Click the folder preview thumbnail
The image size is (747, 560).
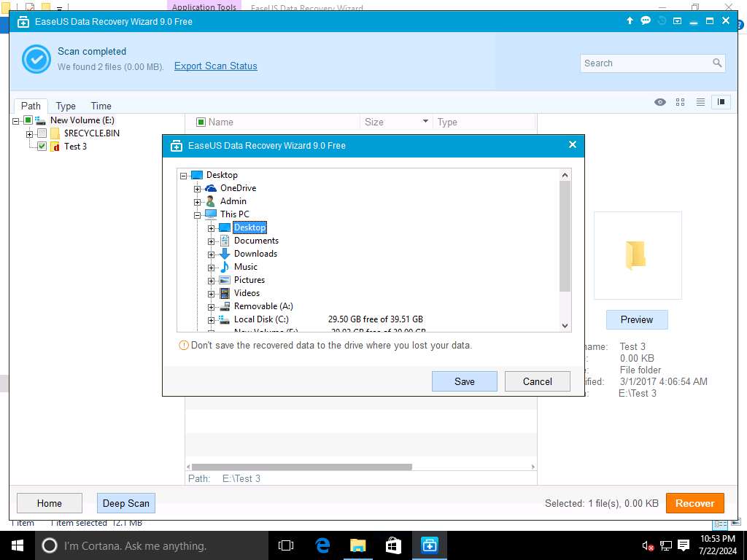pyautogui.click(x=638, y=256)
